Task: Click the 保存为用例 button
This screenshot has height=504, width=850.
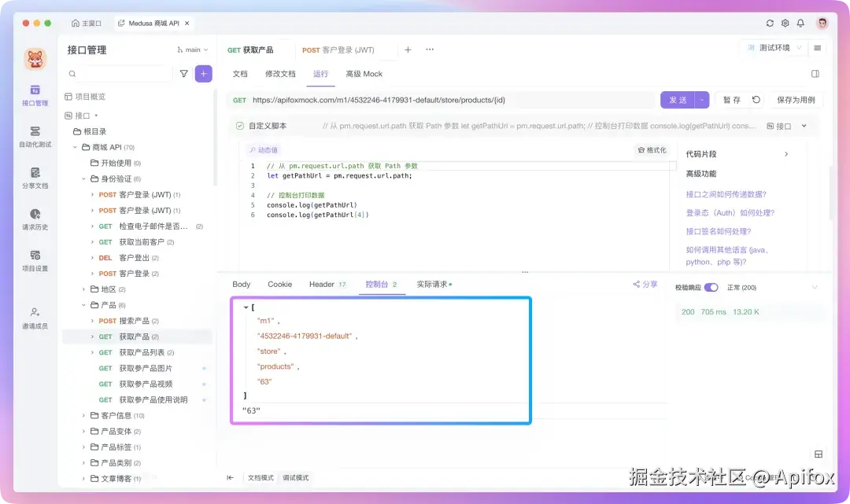Action: pyautogui.click(x=796, y=100)
